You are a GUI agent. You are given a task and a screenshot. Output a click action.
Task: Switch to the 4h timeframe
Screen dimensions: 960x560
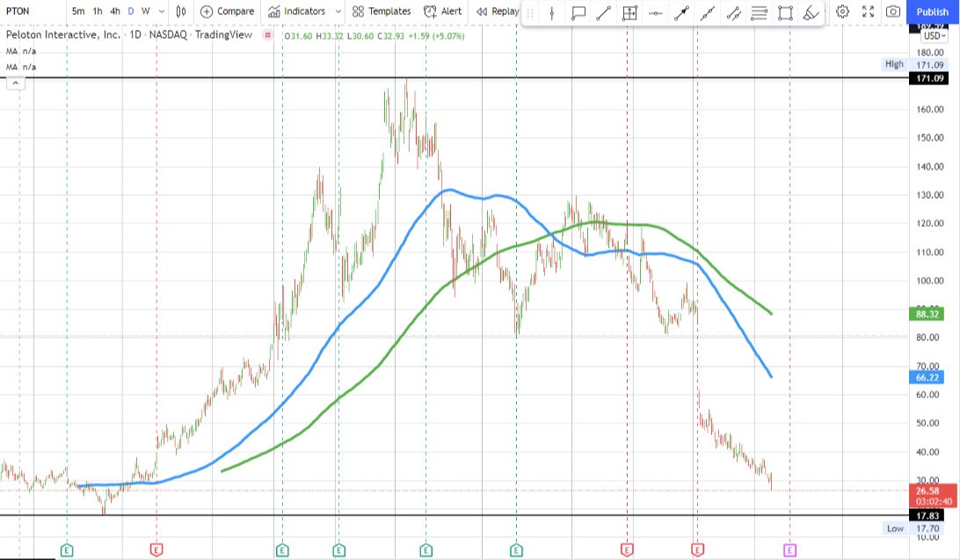(x=114, y=11)
